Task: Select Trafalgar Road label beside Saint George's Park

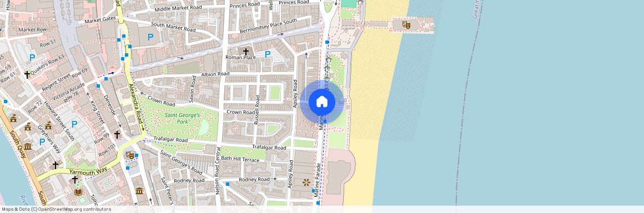Action: 170,140
